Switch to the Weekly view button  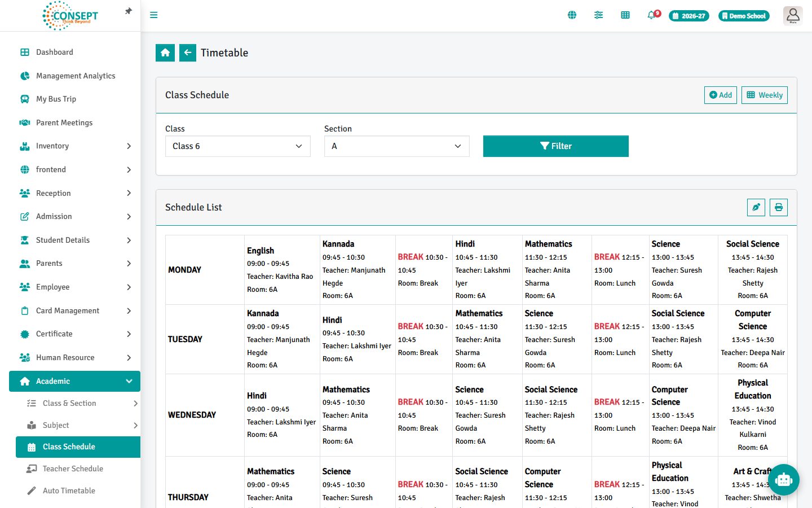tap(765, 95)
